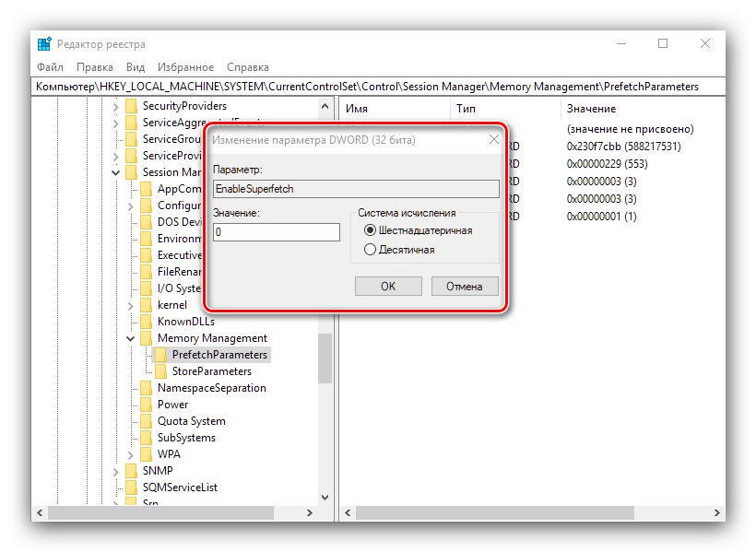Select the Десятичная radio button
Viewport: 756px width, 552px height.
pos(370,250)
